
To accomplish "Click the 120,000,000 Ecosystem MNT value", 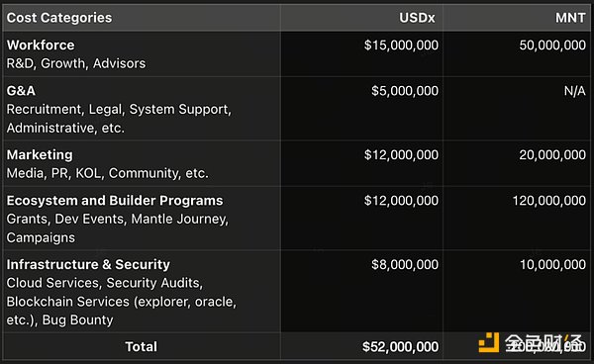I will [x=548, y=200].
